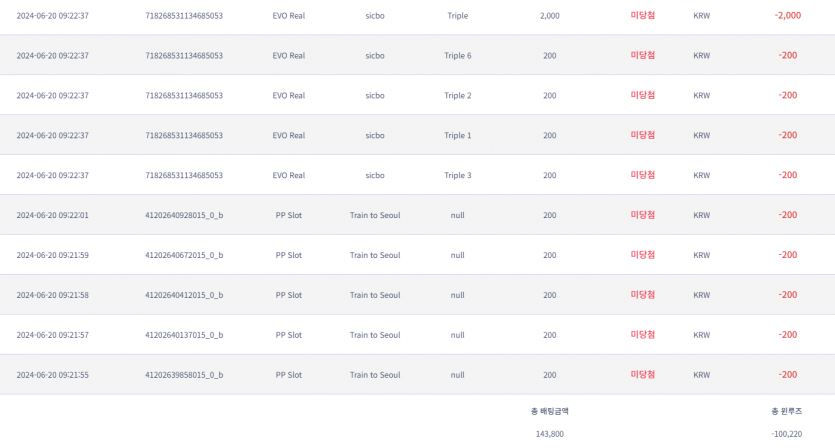The width and height of the screenshot is (835, 448).
Task: Click Train to Seoul in 09:21:57 row
Action: point(375,335)
